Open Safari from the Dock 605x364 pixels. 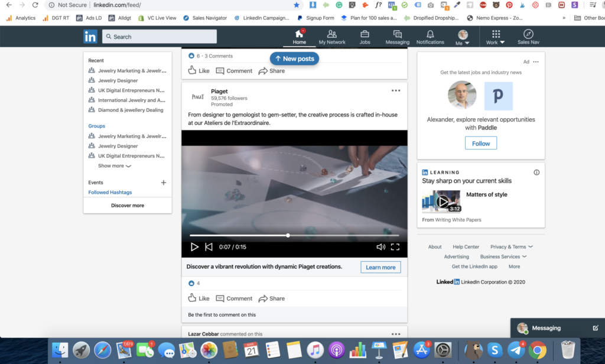point(102,350)
